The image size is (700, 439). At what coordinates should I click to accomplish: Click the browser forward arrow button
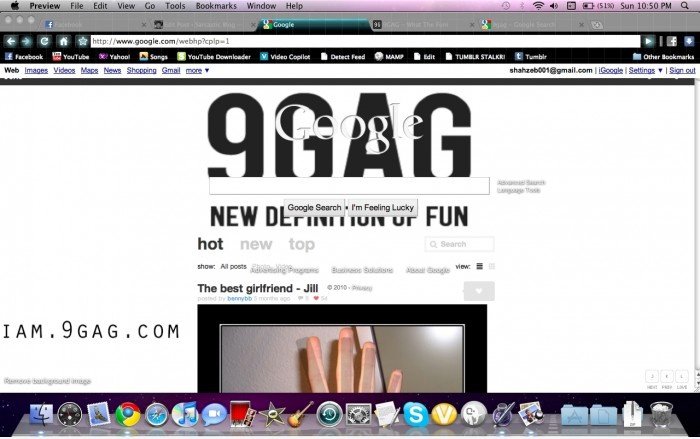click(26, 42)
